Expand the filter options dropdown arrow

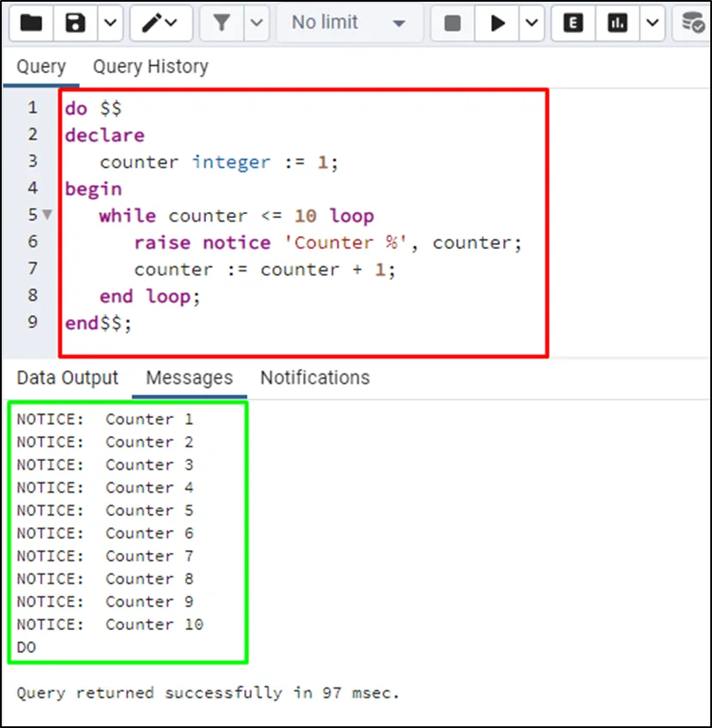256,23
